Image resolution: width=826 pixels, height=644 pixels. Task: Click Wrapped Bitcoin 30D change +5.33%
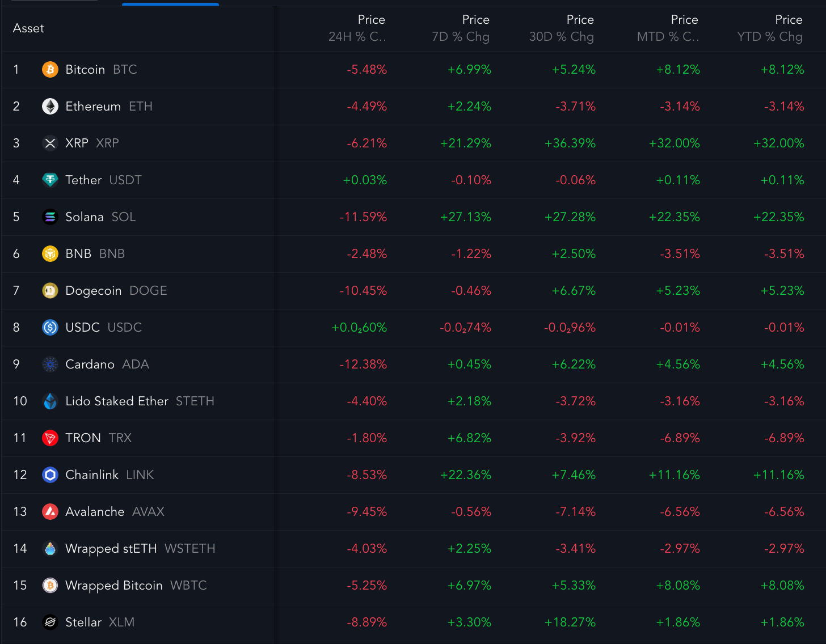(x=574, y=586)
